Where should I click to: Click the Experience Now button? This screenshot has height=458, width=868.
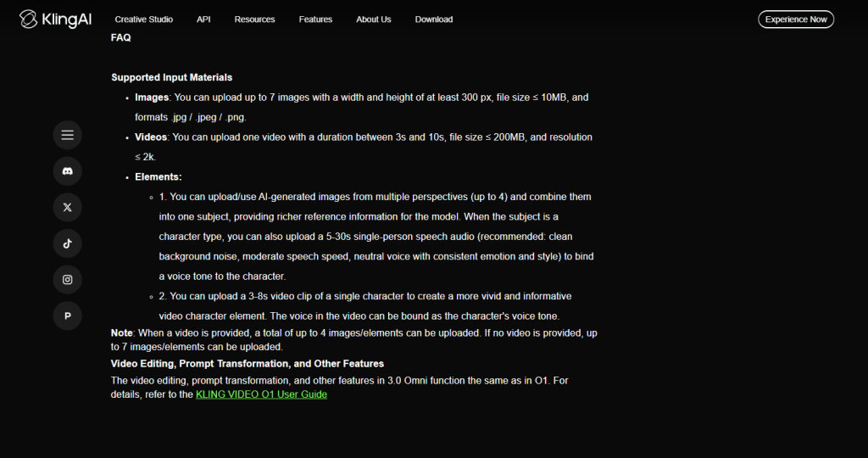(x=796, y=20)
